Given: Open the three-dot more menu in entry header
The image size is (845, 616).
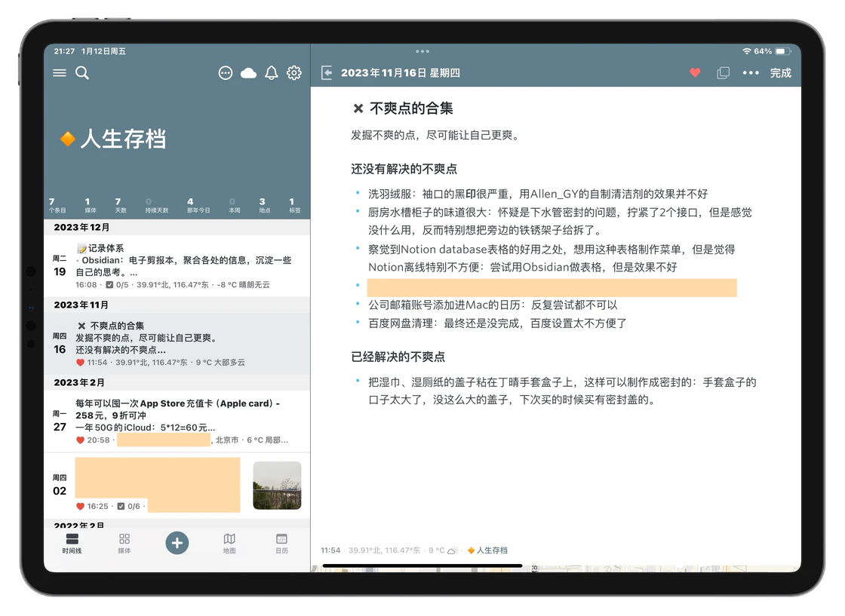Looking at the screenshot, I should (751, 73).
